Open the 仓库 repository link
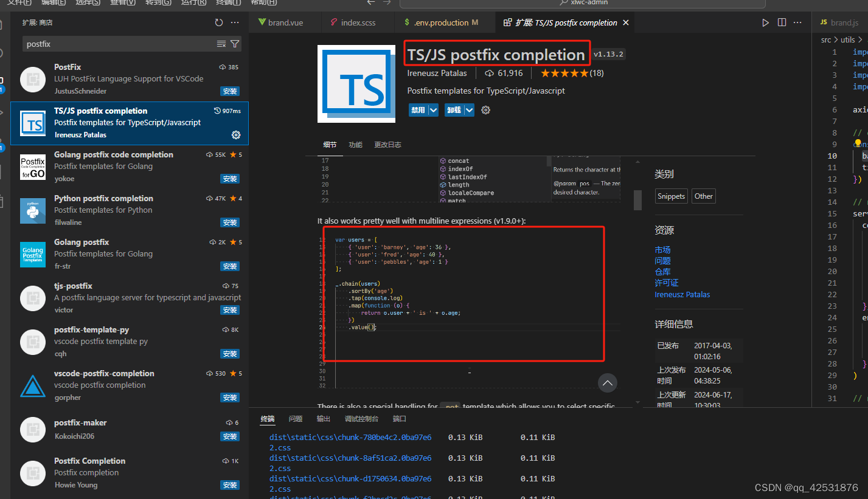The height and width of the screenshot is (499, 868). (x=662, y=271)
